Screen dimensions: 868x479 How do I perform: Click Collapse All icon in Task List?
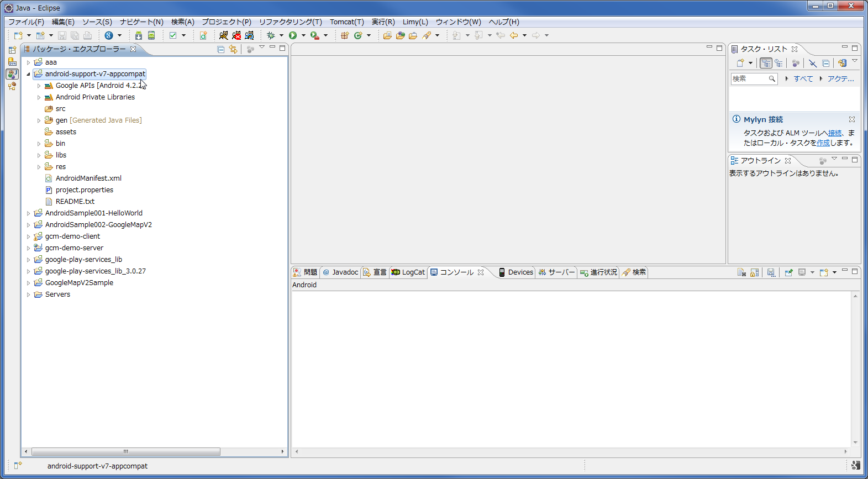point(826,63)
